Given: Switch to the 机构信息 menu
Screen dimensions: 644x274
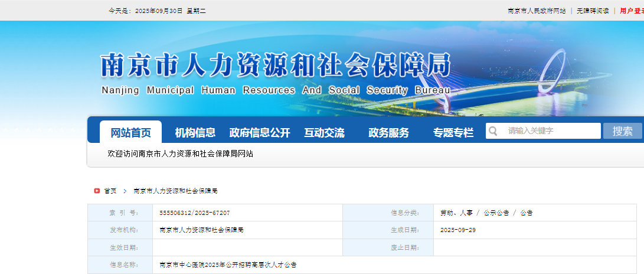Looking at the screenshot, I should [195, 132].
